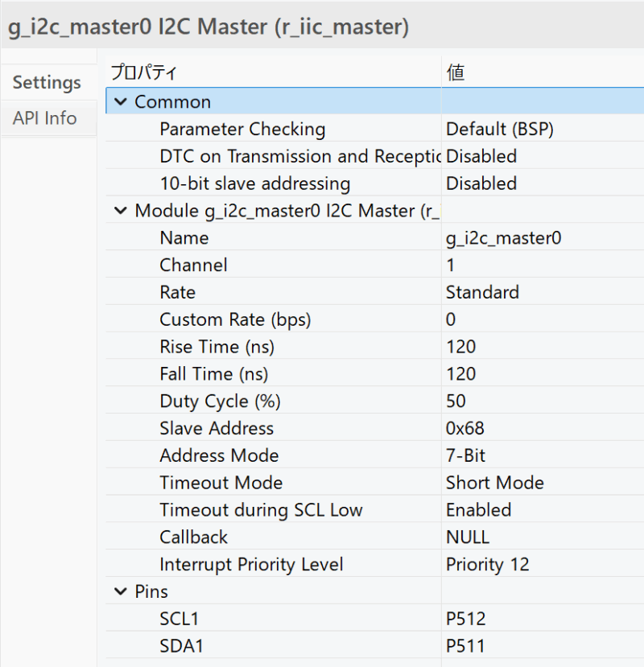The height and width of the screenshot is (667, 644).
Task: Collapse the Module g_i2c_master0 section
Action: 121,210
